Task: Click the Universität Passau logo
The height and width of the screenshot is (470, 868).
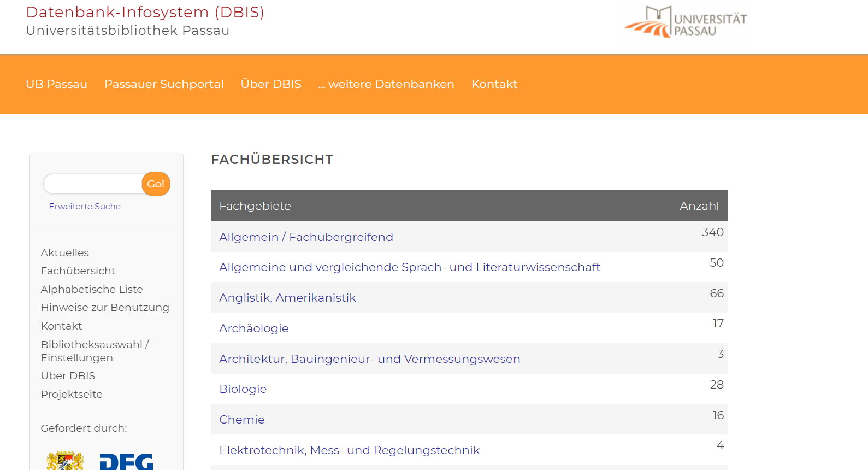Action: point(685,22)
